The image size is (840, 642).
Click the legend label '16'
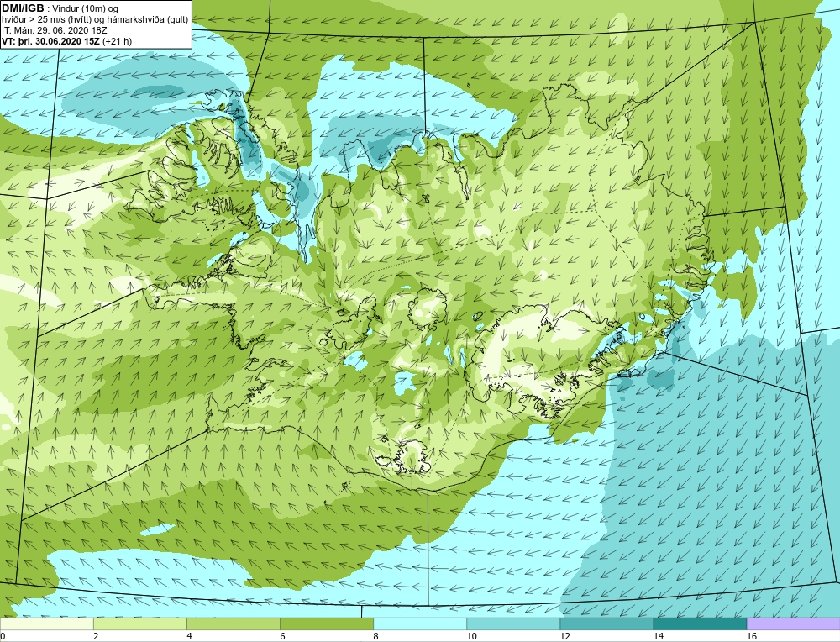tap(752, 636)
